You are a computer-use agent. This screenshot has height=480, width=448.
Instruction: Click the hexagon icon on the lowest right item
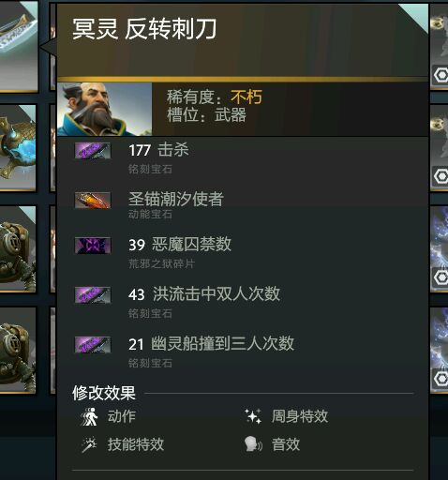441,379
